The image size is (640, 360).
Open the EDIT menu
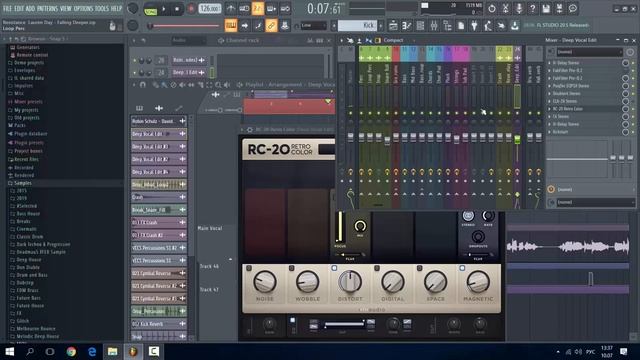click(x=19, y=8)
